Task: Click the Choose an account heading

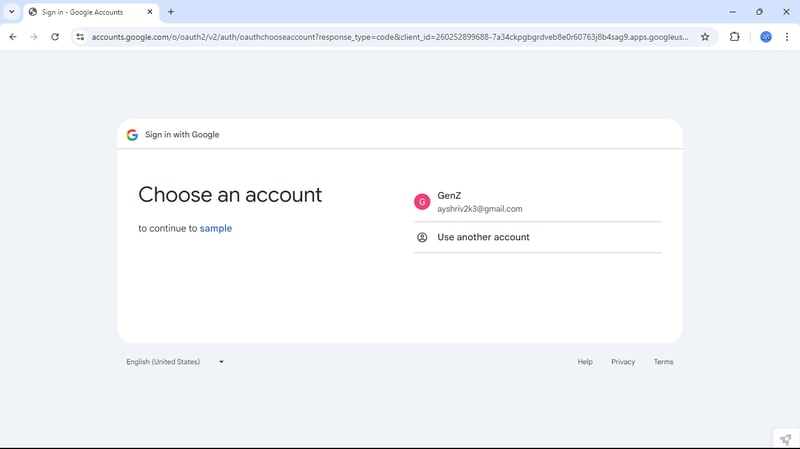Action: (x=230, y=195)
